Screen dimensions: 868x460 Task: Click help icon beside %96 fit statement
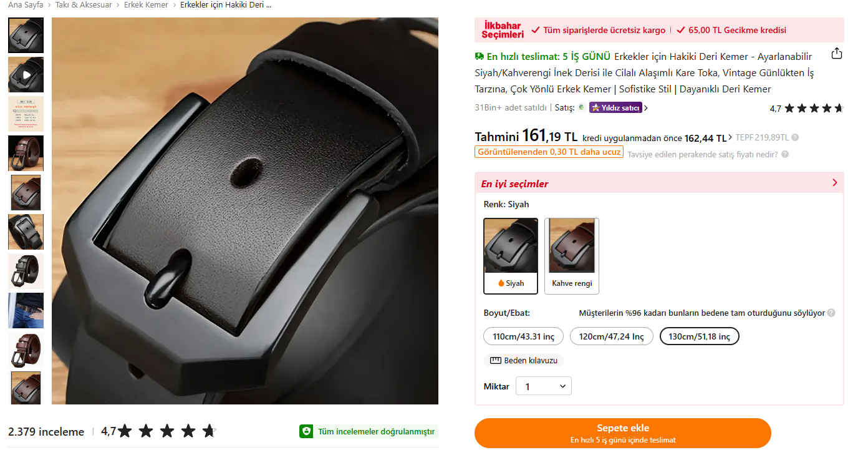831,313
